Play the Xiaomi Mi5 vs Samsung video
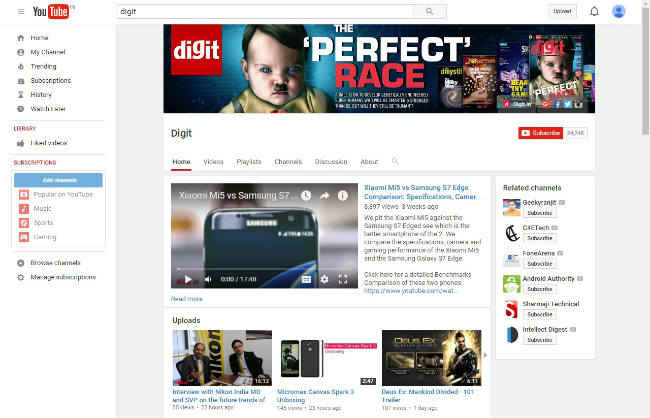Screen dimensions: 650x418 coord(188,279)
